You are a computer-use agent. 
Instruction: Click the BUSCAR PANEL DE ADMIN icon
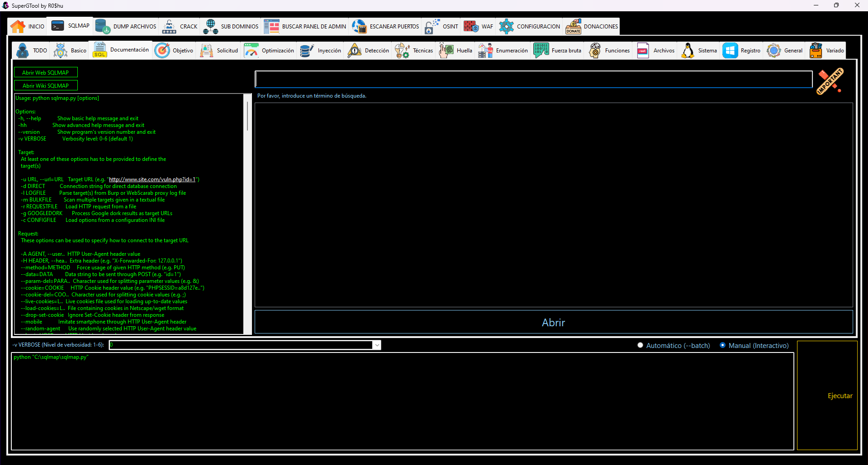[271, 27]
